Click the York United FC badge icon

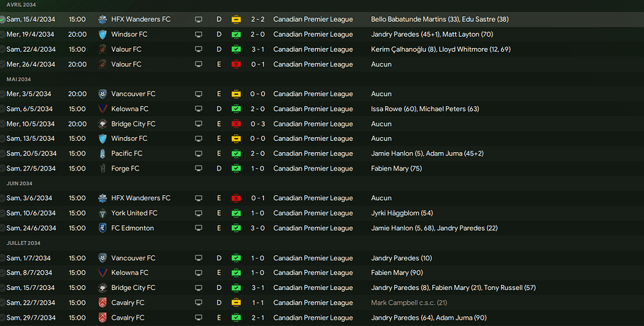click(x=103, y=214)
